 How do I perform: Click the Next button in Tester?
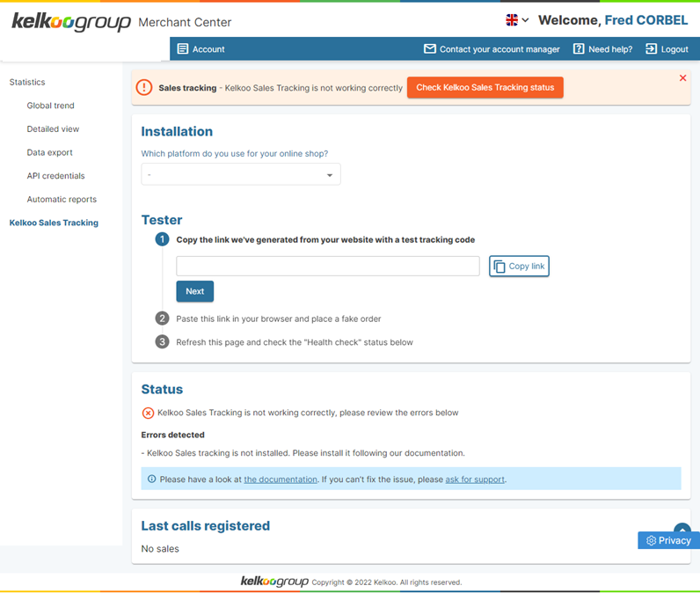194,291
